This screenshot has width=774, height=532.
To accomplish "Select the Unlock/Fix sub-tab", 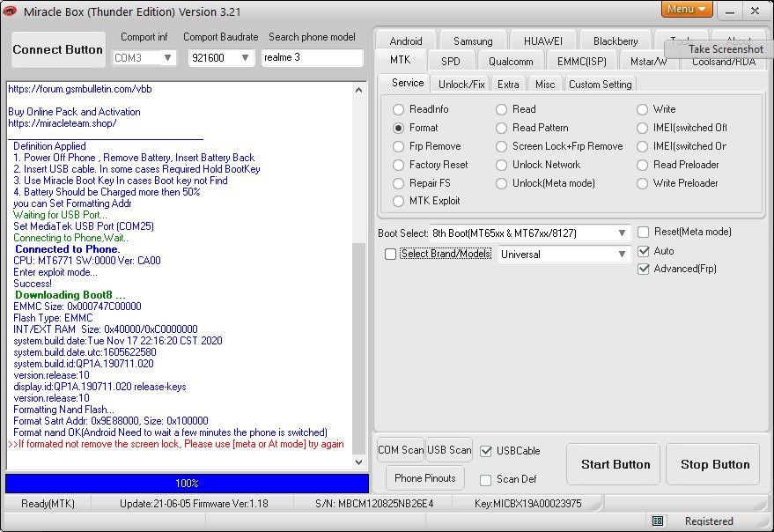I will 461,84.
